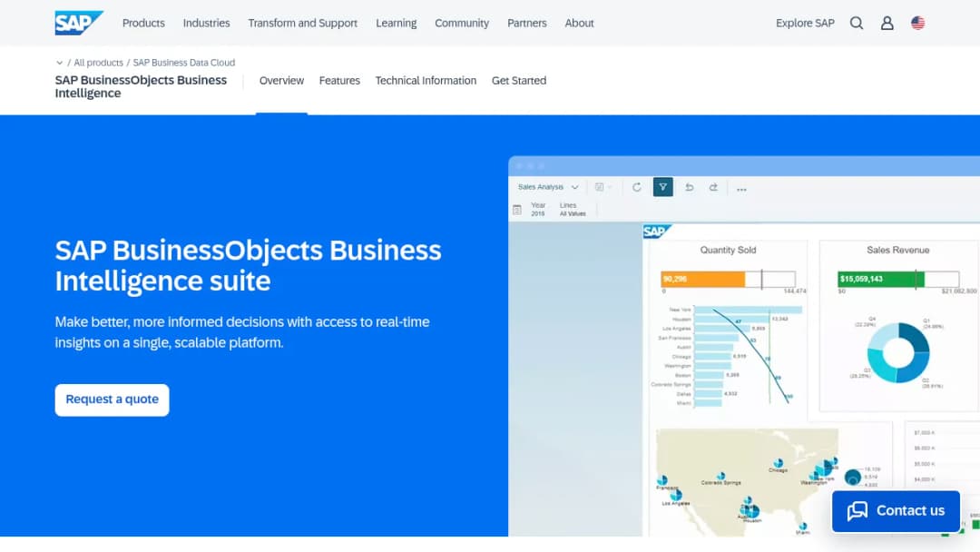
Task: Open the About menu
Action: click(579, 23)
